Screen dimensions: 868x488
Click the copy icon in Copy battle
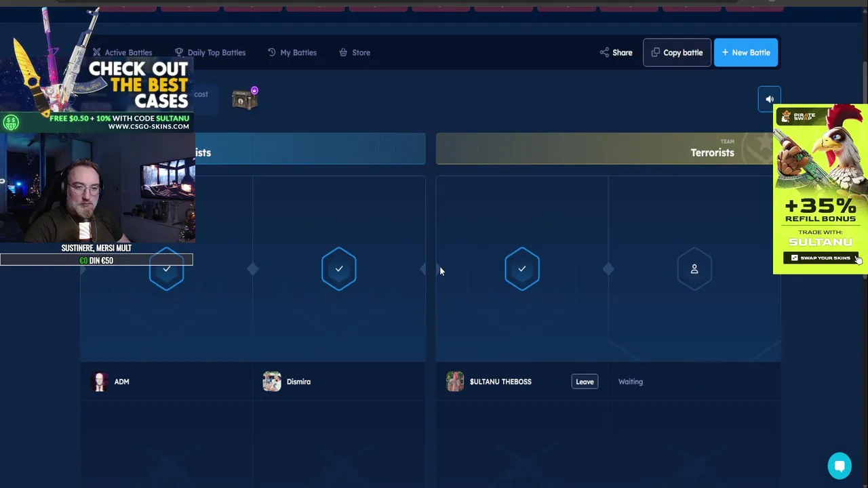(655, 52)
